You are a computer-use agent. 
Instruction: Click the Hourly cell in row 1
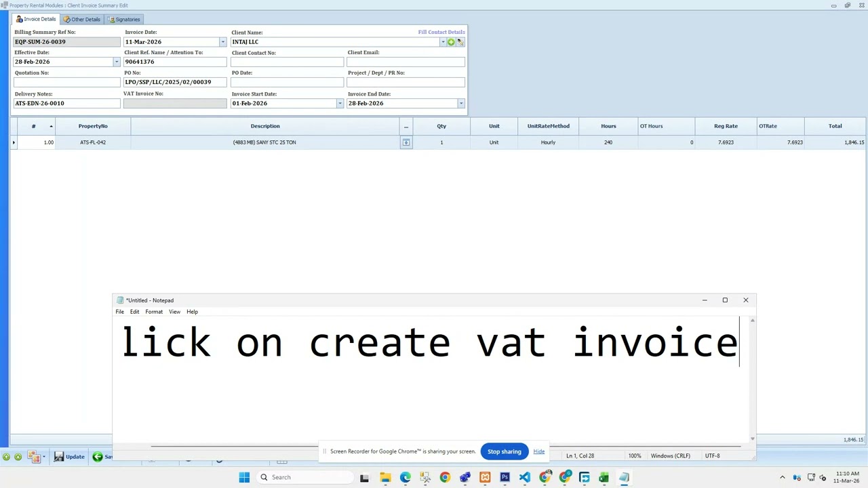coord(549,142)
